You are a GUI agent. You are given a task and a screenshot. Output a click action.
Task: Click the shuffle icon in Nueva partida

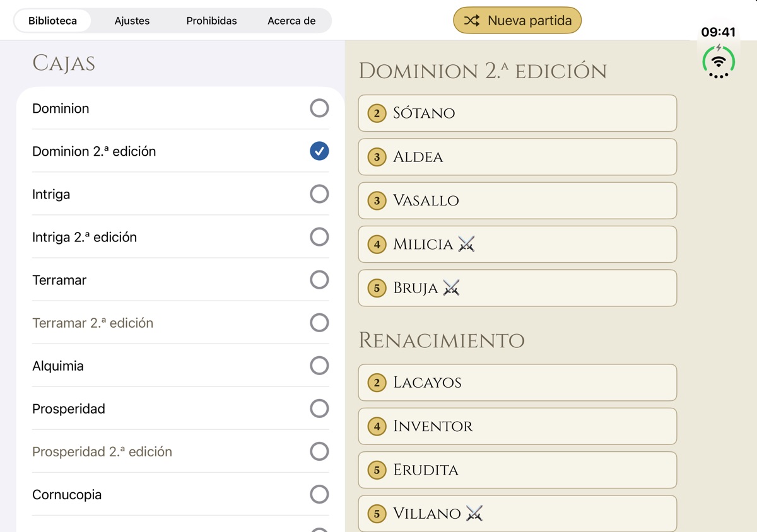472,21
